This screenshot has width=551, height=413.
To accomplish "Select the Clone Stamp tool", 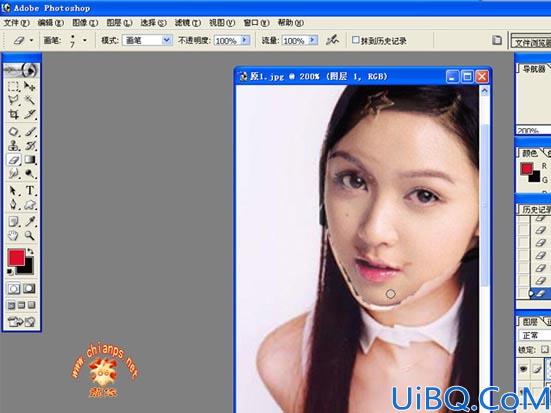I will tap(13, 146).
